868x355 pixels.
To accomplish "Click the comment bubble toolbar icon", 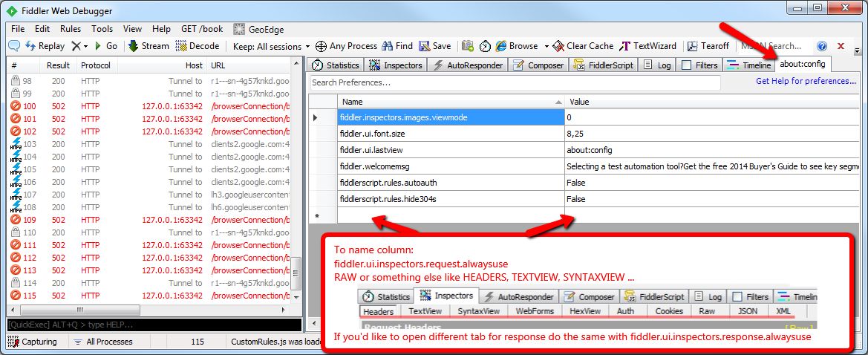I will (x=14, y=46).
